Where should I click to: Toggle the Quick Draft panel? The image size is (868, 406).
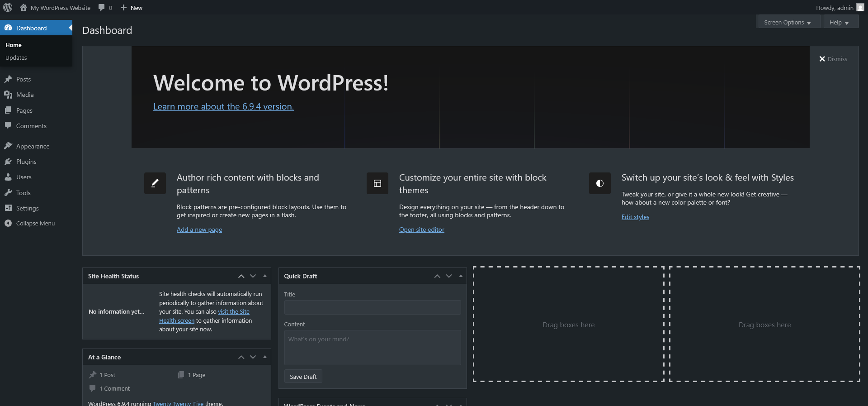tap(461, 276)
